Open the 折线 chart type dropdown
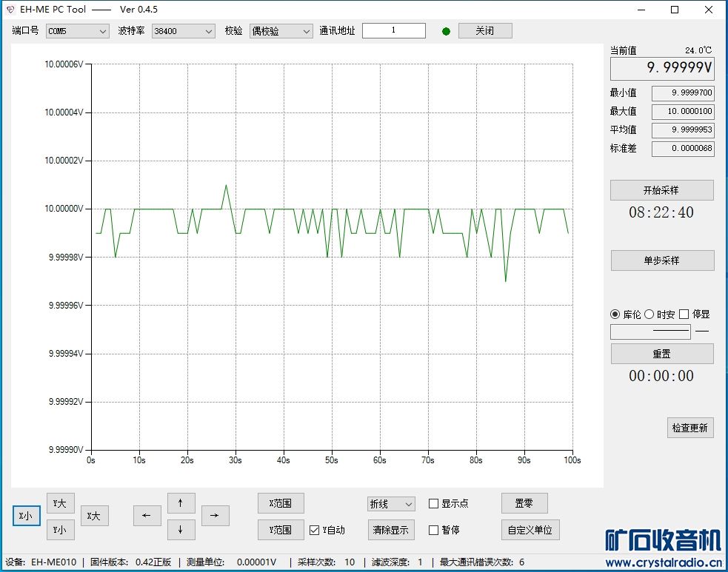The image size is (728, 572). pos(391,504)
